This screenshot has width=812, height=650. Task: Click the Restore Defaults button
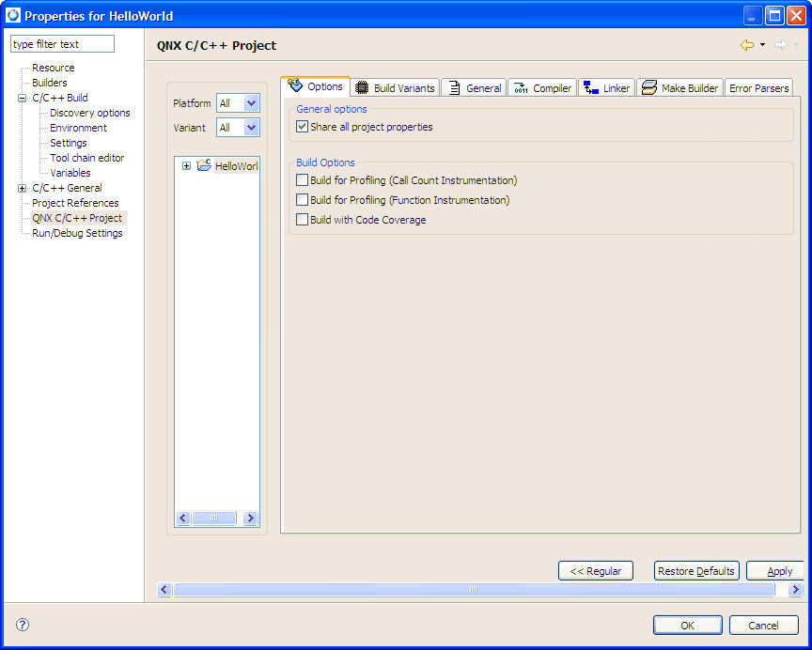[696, 570]
